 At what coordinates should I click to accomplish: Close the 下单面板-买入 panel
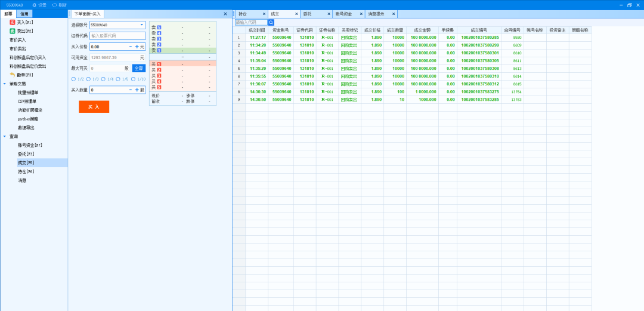click(225, 14)
